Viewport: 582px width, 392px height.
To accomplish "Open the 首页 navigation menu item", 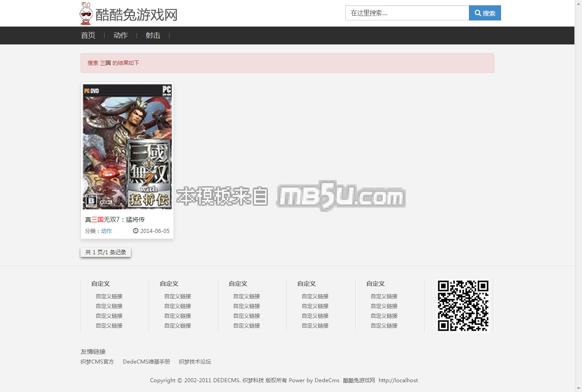I will tap(88, 36).
